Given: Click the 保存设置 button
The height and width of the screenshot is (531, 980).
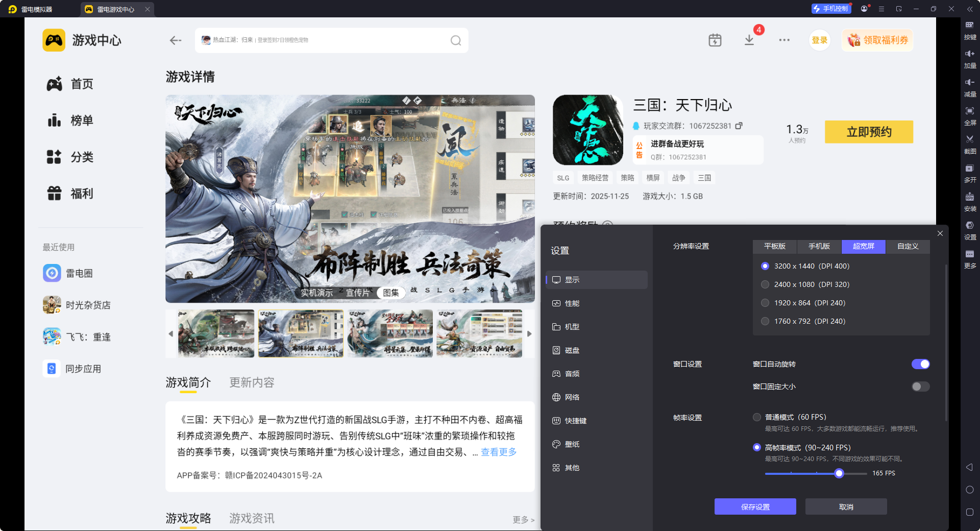Looking at the screenshot, I should click(x=755, y=506).
